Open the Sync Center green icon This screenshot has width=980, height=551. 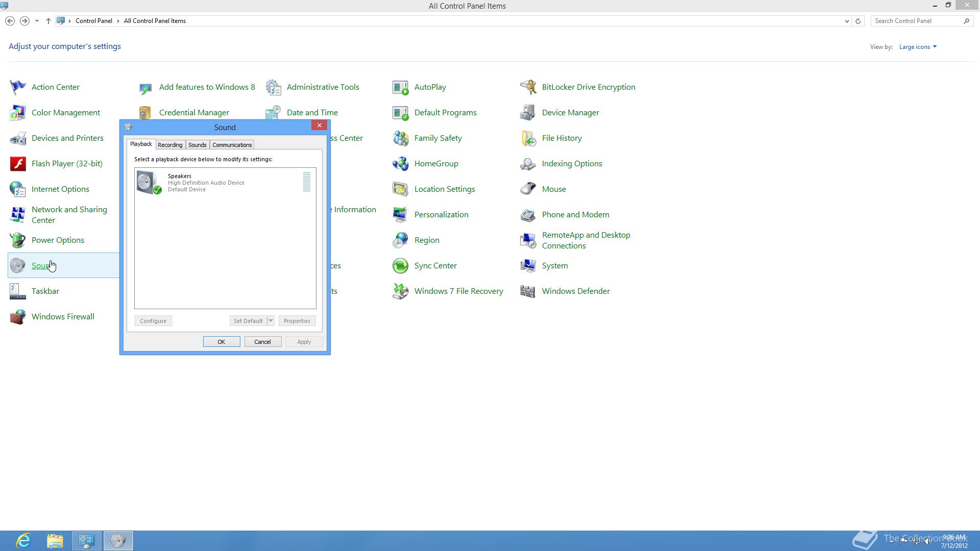tap(401, 266)
